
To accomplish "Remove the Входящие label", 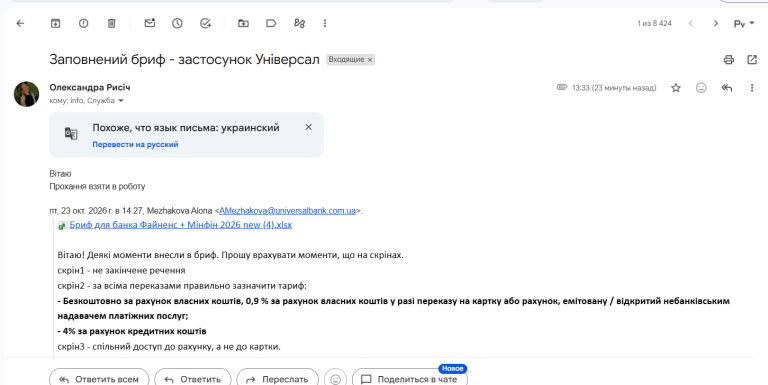I will (370, 60).
